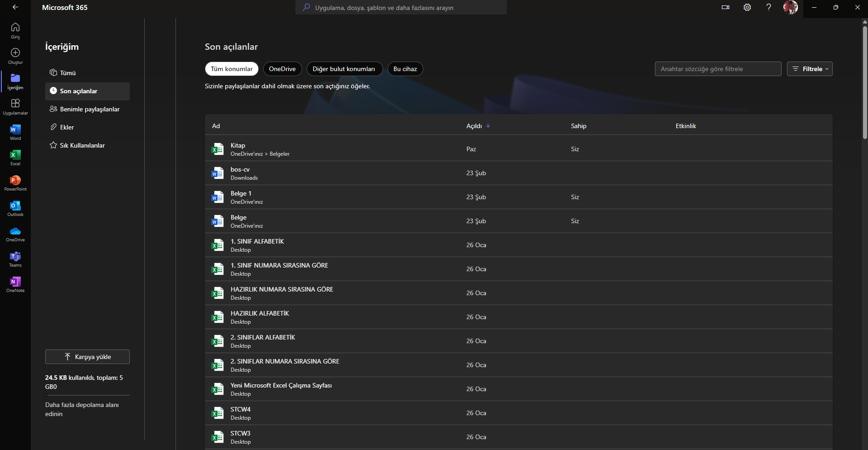Click the video meeting icon in top bar

(x=726, y=7)
